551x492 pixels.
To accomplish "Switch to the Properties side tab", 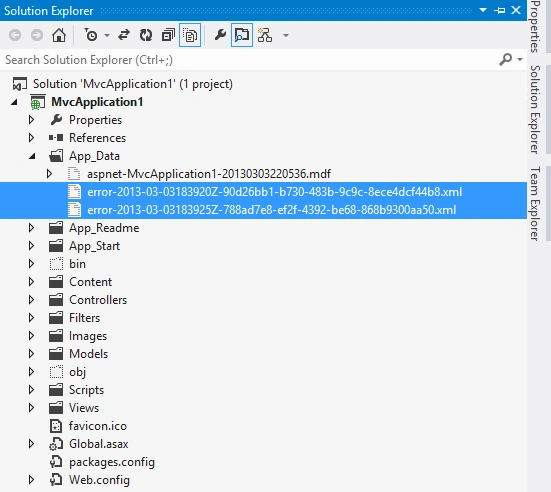I will [535, 26].
